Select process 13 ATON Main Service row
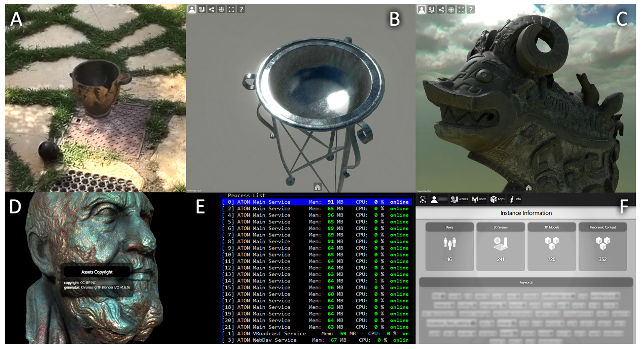644x349 pixels. (x=316, y=274)
